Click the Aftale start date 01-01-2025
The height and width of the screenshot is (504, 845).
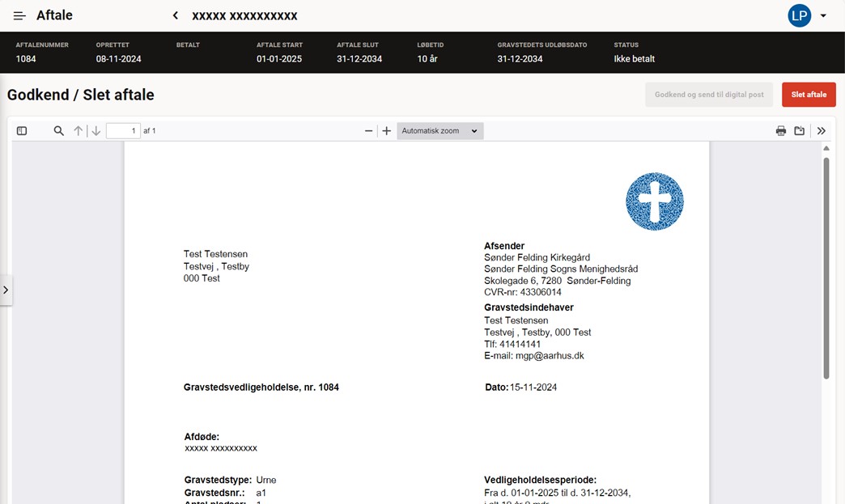[x=279, y=59]
